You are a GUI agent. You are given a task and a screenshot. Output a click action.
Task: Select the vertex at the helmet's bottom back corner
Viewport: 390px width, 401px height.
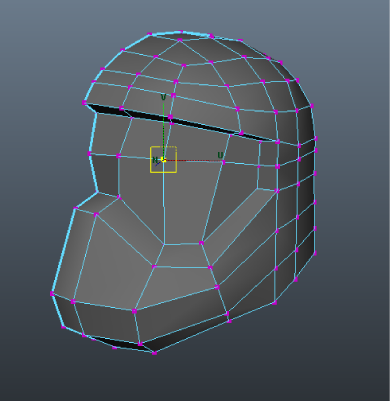point(274,303)
